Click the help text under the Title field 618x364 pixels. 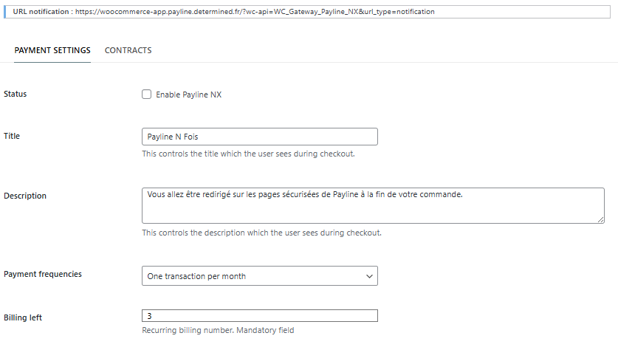248,154
